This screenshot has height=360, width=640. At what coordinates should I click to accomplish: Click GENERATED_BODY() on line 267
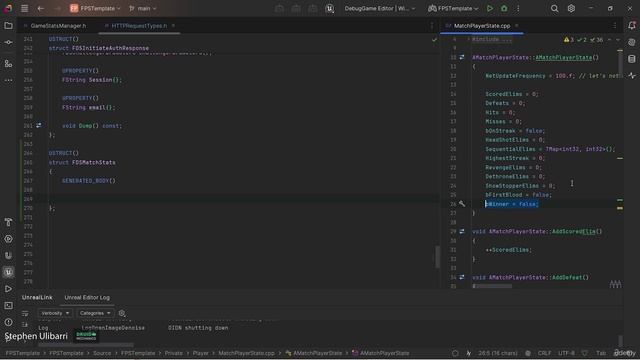89,180
